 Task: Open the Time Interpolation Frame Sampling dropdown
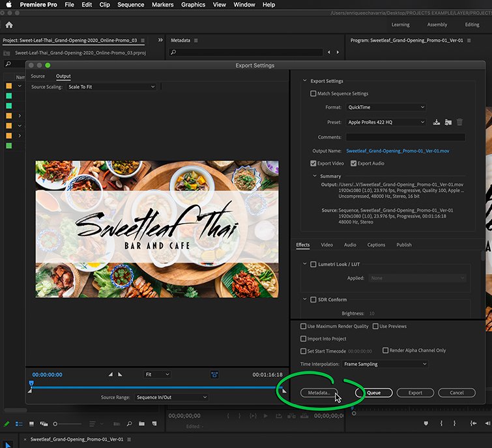385,364
